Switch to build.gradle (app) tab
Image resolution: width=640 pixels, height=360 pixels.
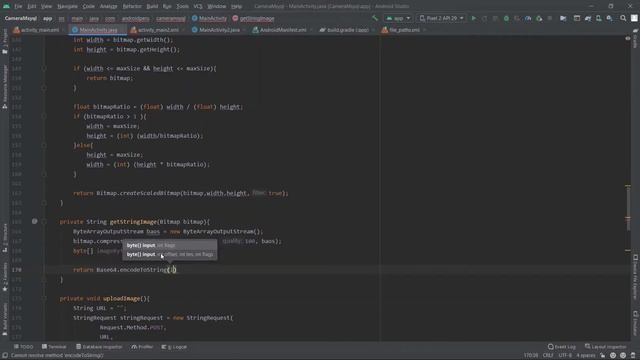pos(345,30)
